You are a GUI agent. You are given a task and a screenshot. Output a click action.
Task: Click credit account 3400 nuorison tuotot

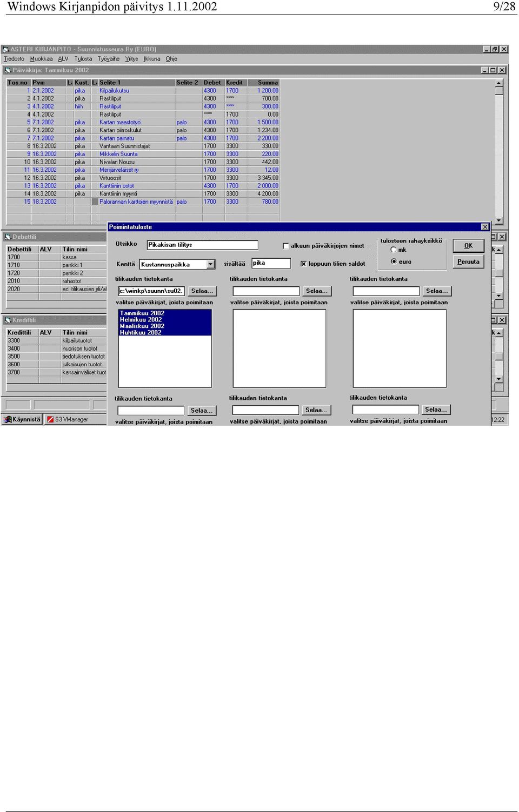[56, 349]
